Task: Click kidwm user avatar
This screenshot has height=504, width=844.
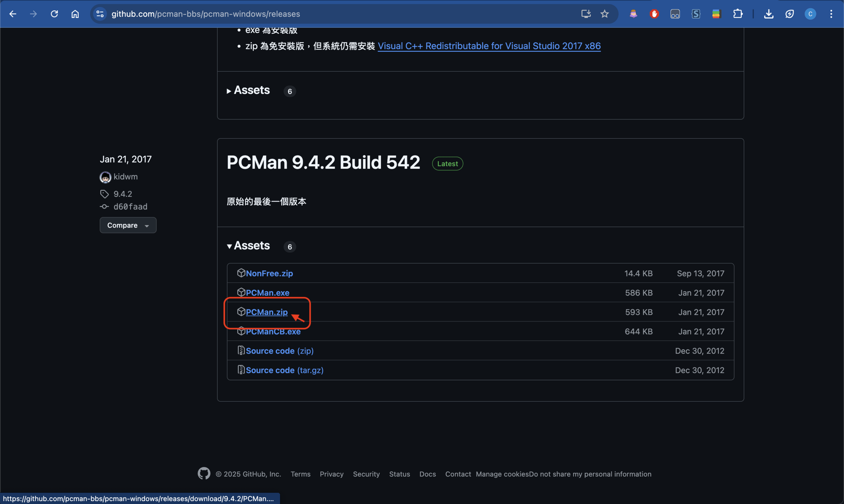Action: pos(105,177)
